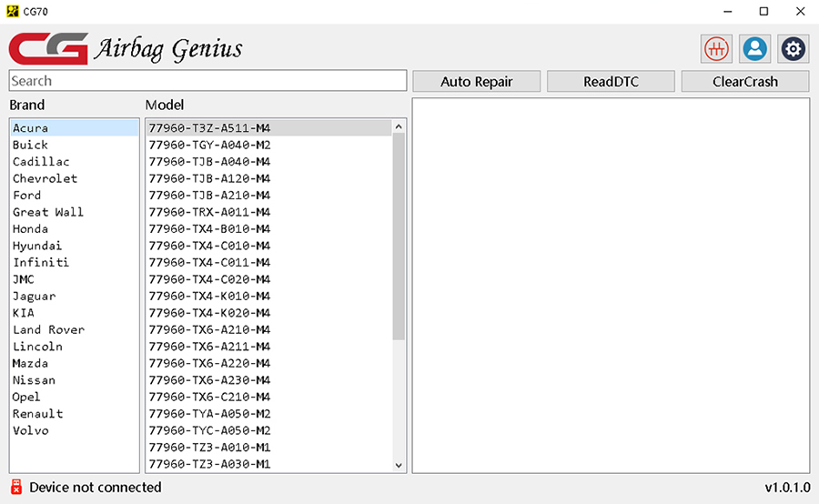Screen dimensions: 819x504
Task: Select model 77960-TX4-K010-M4
Action: (268, 297)
